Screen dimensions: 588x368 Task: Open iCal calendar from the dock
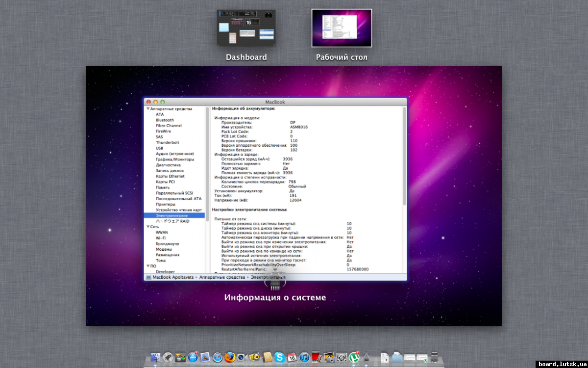292,358
